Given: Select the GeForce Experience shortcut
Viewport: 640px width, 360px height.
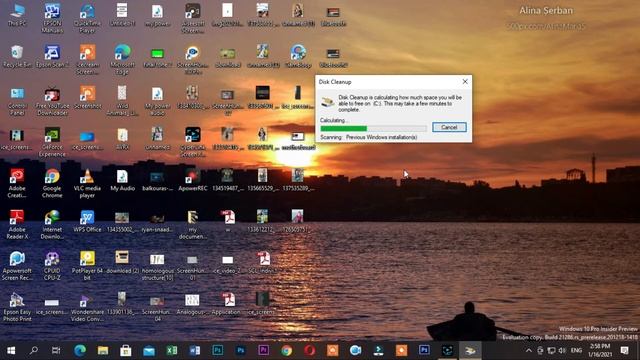Looking at the screenshot, I should pyautogui.click(x=52, y=142).
